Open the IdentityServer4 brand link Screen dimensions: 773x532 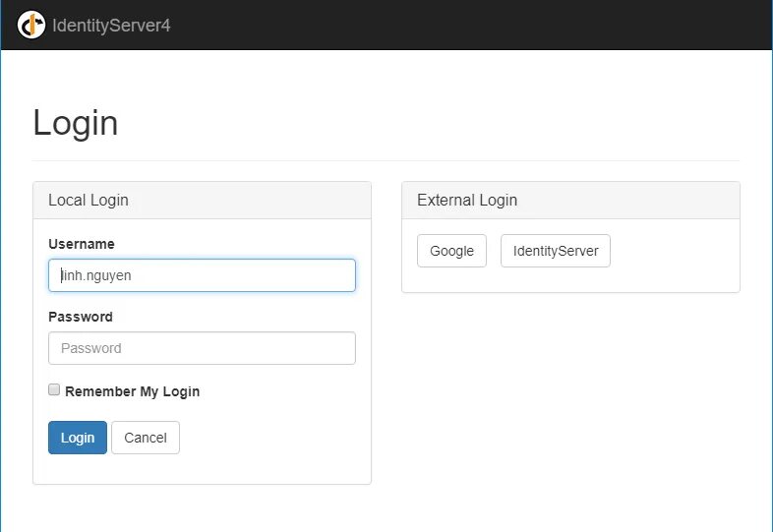coord(111,26)
